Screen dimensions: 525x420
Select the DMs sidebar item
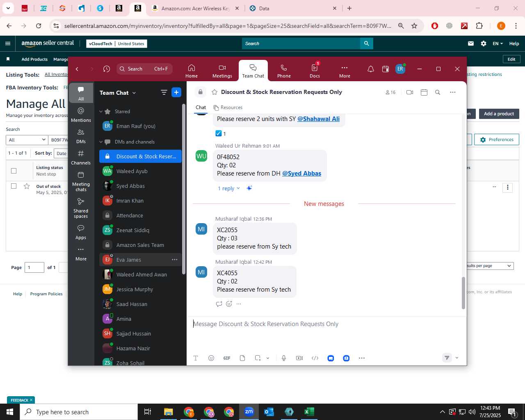(81, 136)
